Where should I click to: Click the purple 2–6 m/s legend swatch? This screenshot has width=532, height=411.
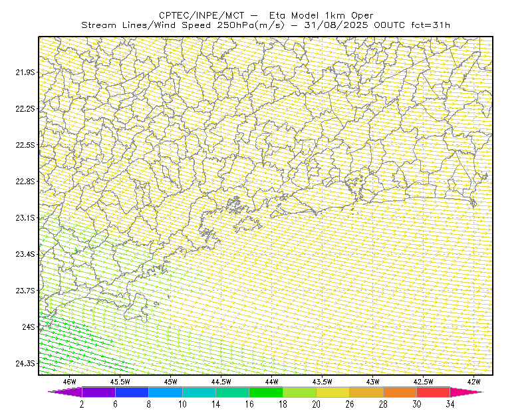(98, 392)
